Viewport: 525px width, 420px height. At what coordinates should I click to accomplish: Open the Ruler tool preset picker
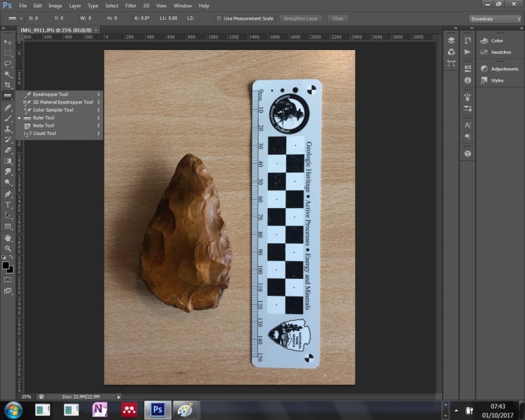15,18
